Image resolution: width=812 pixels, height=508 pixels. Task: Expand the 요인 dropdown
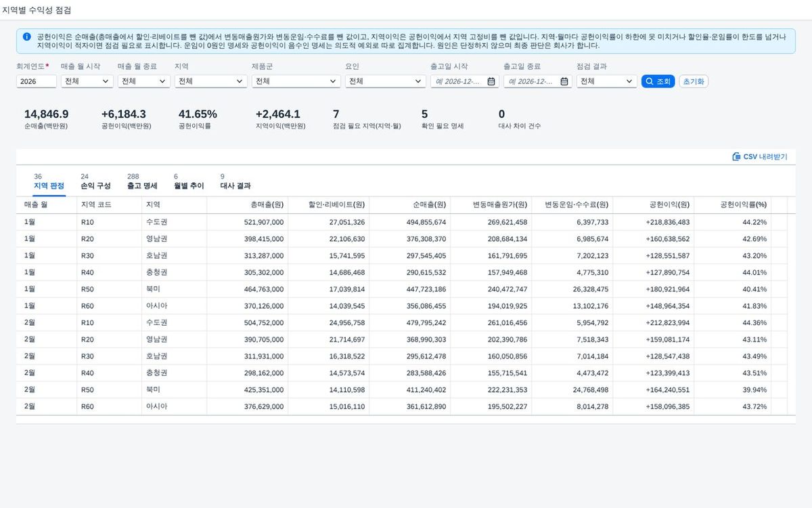pos(385,81)
